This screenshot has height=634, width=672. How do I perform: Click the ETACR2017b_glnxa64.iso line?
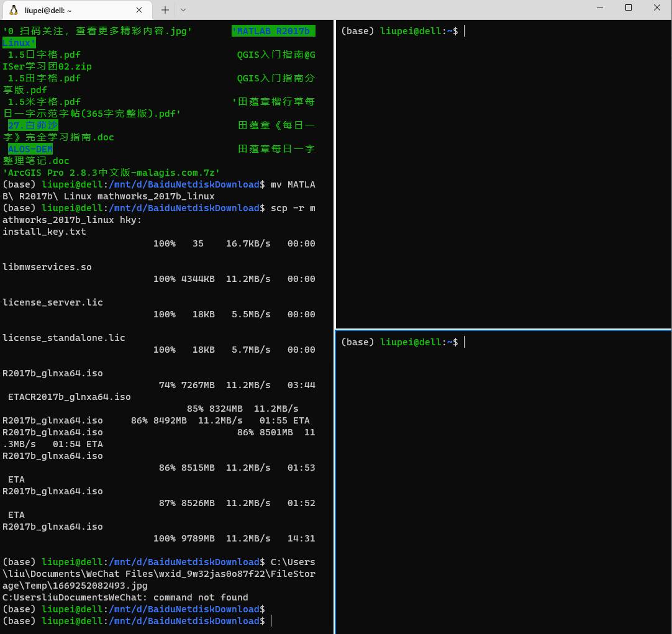click(x=70, y=397)
